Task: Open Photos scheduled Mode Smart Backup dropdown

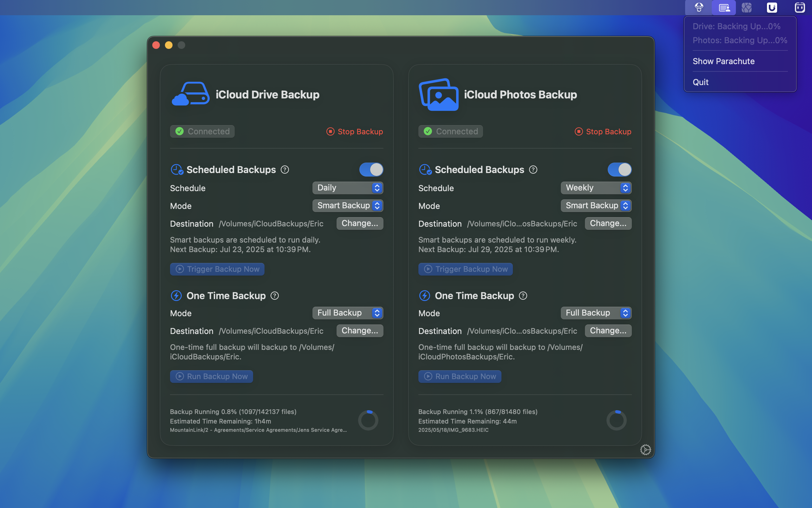Action: [x=596, y=206]
